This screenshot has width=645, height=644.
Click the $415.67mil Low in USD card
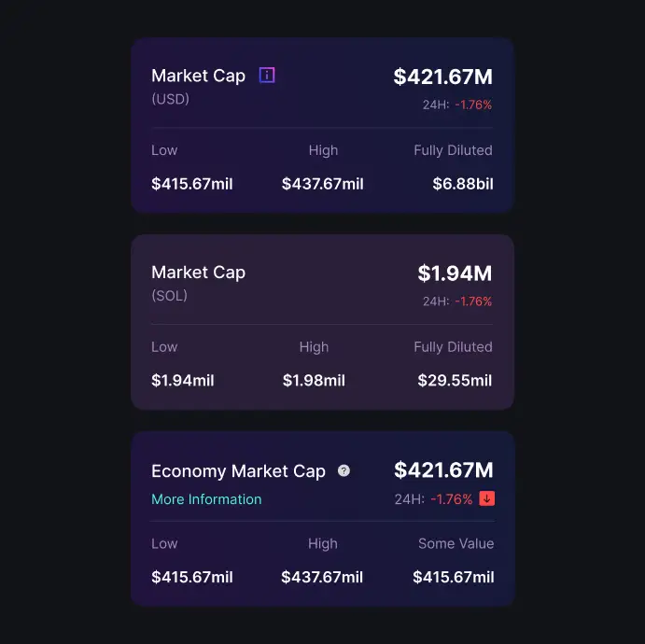tap(191, 184)
